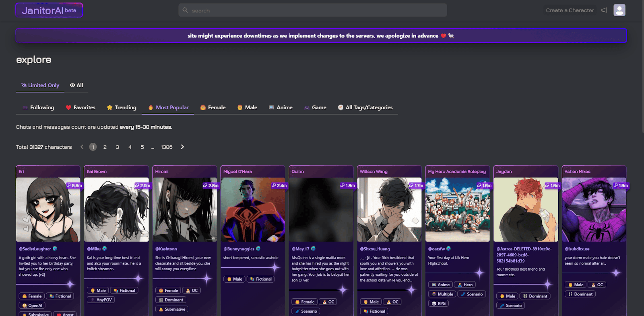Select the Favorites tab
This screenshot has height=316, width=644.
point(80,107)
